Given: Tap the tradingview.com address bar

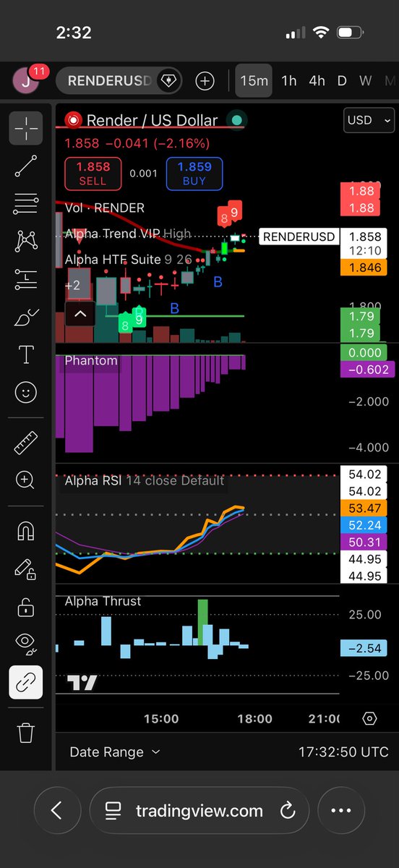Looking at the screenshot, I should tap(199, 810).
